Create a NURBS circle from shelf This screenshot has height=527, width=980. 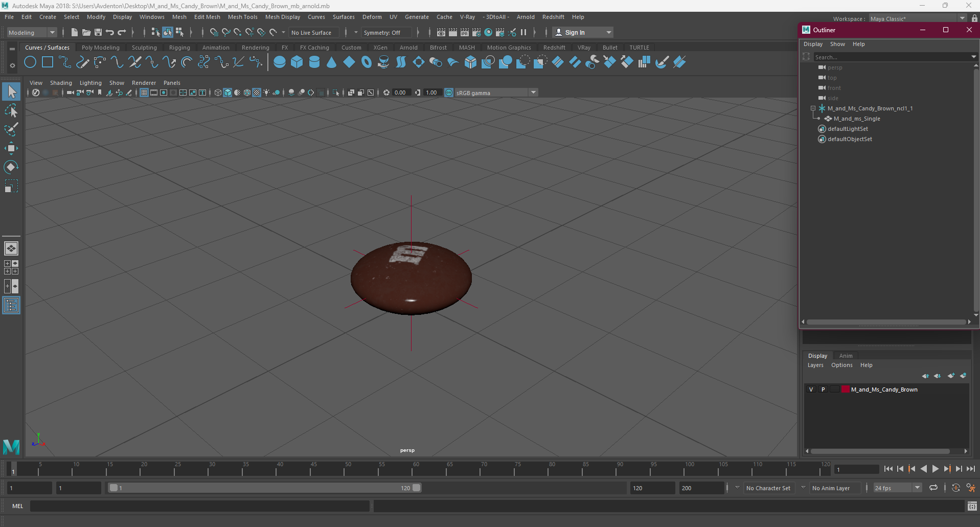click(30, 62)
